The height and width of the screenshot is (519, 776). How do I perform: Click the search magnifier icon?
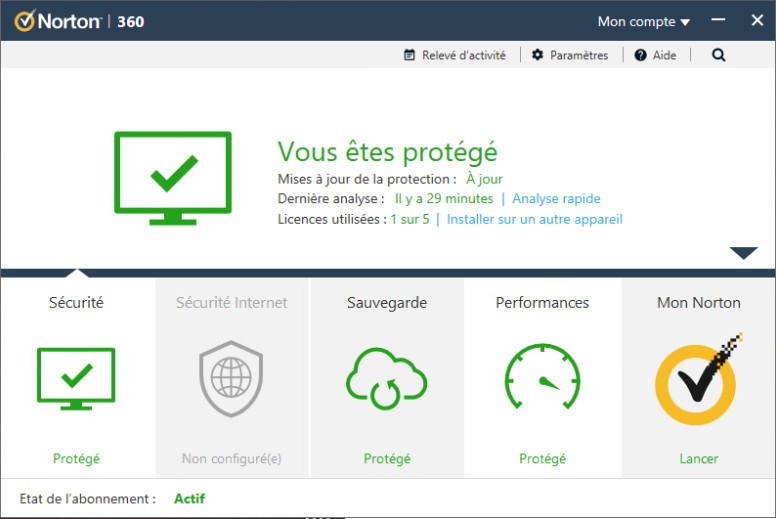click(719, 55)
